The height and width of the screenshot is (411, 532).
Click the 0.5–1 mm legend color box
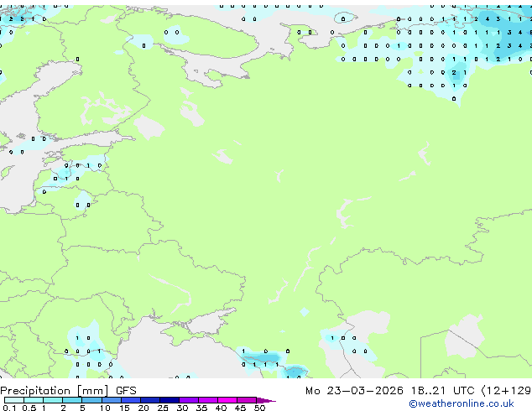click(34, 400)
